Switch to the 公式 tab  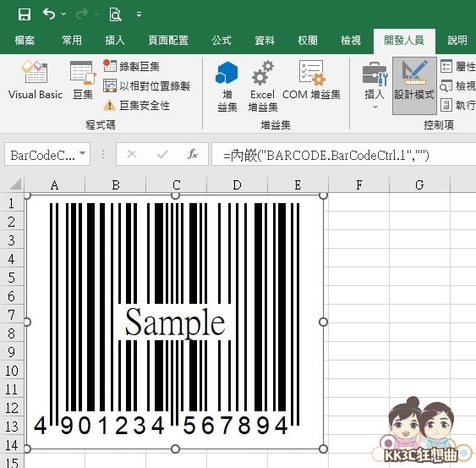point(222,40)
